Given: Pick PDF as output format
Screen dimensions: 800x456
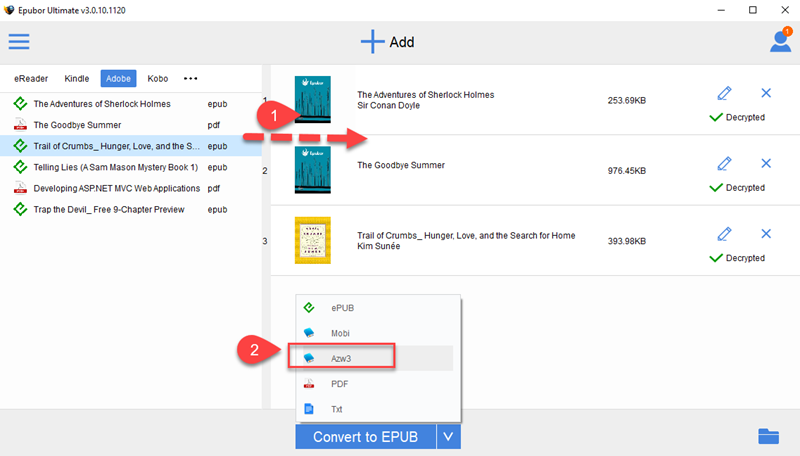Looking at the screenshot, I should [378, 384].
